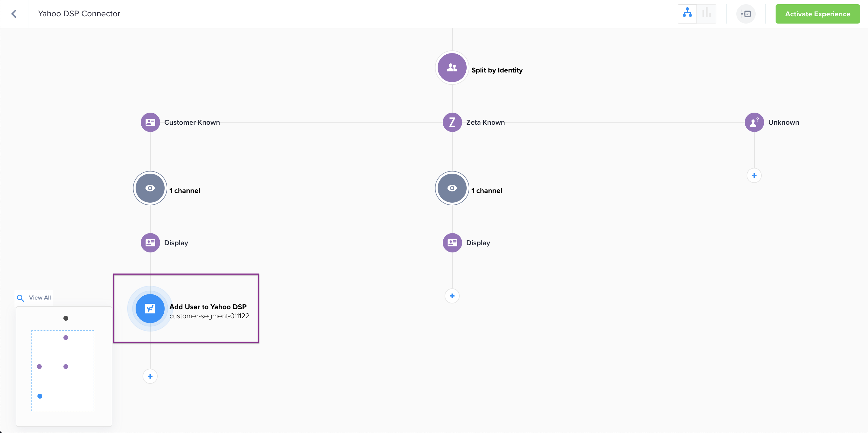Add a node below Add User to Yahoo DSP
Screen dimensions: 868x433
[x=150, y=376]
